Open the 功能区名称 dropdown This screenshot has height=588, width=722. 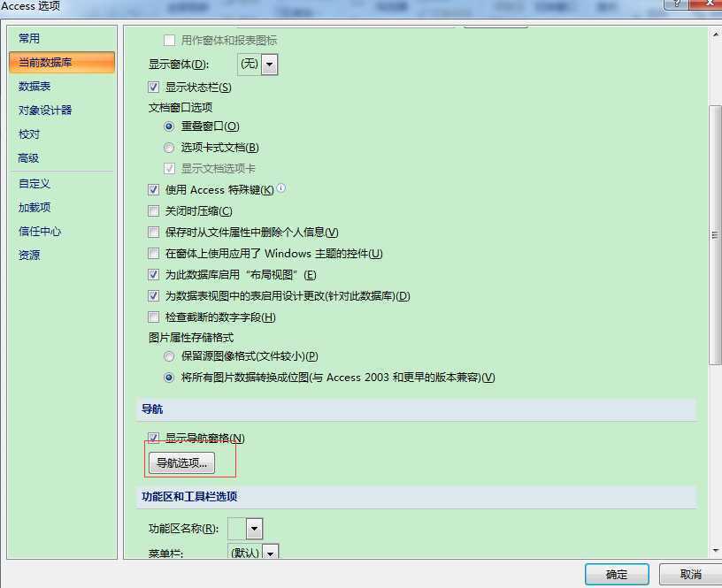(254, 529)
